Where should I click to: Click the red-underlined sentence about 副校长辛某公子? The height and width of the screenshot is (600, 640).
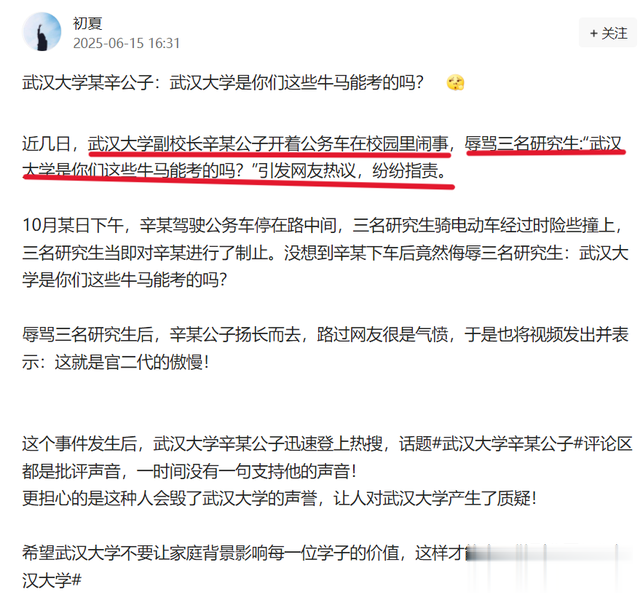(268, 144)
